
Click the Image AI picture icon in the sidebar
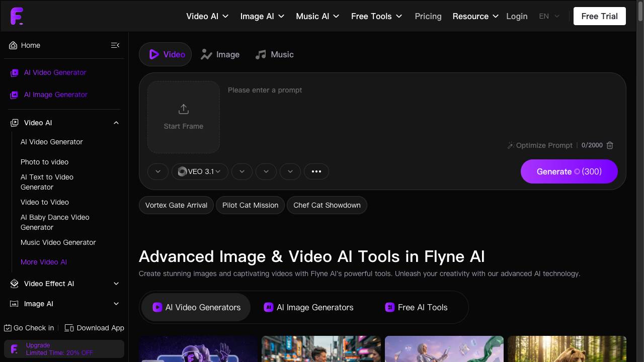(15, 304)
